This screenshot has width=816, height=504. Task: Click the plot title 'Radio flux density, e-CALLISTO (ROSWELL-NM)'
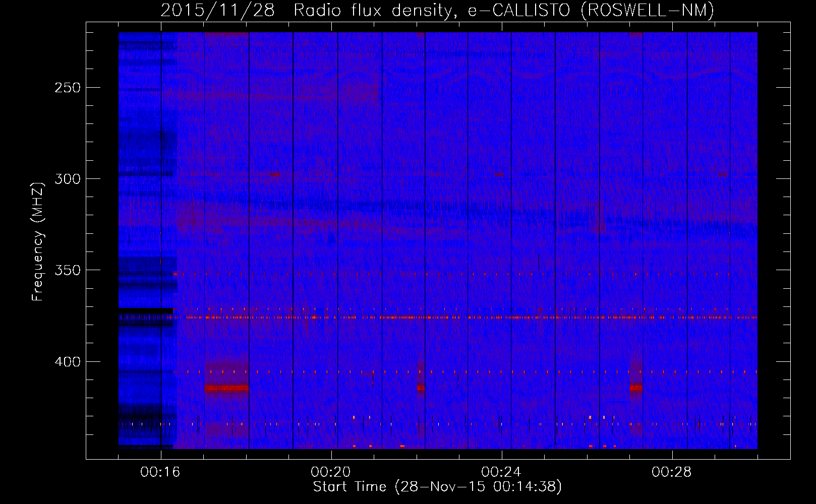tap(504, 10)
